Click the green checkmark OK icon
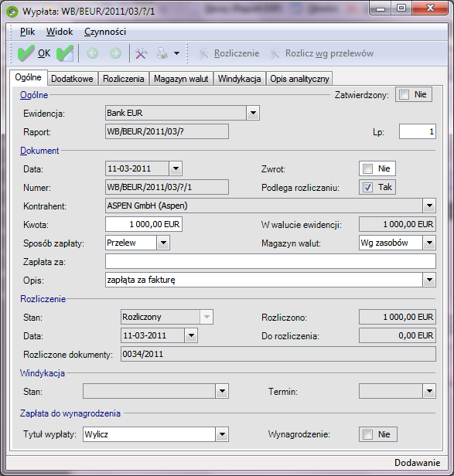454x476 pixels. 26,53
